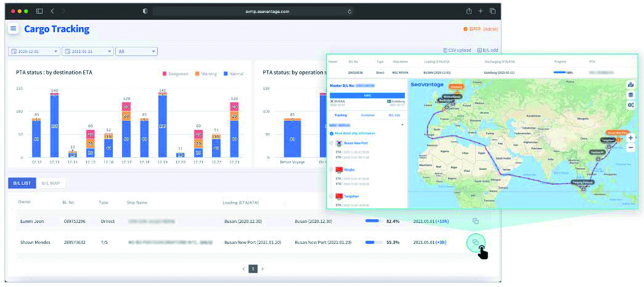Click the +10h PTA delay link
This screenshot has width=644, height=287.
pyautogui.click(x=442, y=221)
